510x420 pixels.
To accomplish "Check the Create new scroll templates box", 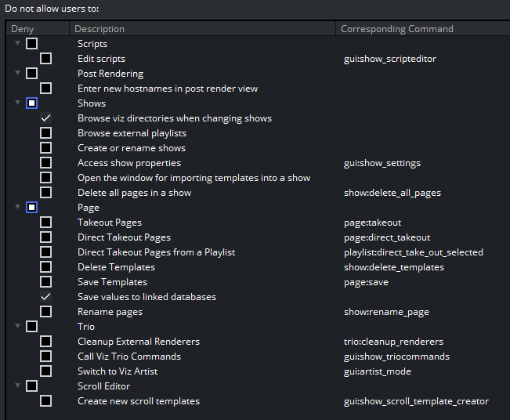I will [x=46, y=401].
